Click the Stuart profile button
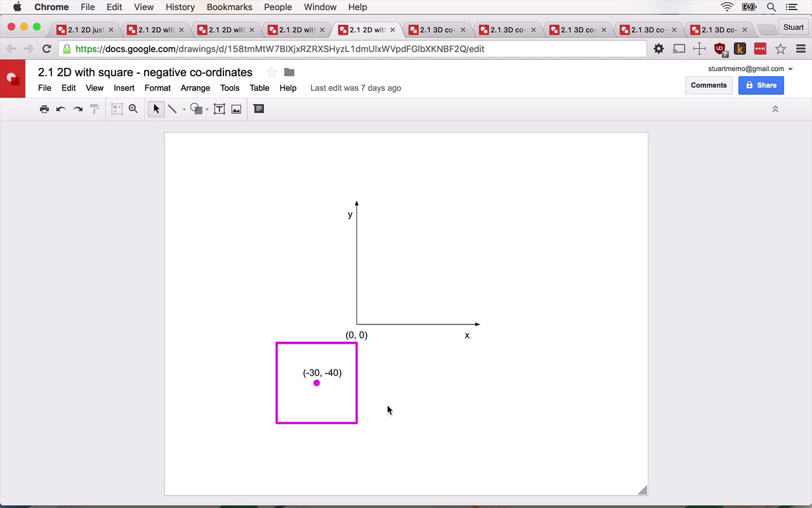 click(x=794, y=27)
